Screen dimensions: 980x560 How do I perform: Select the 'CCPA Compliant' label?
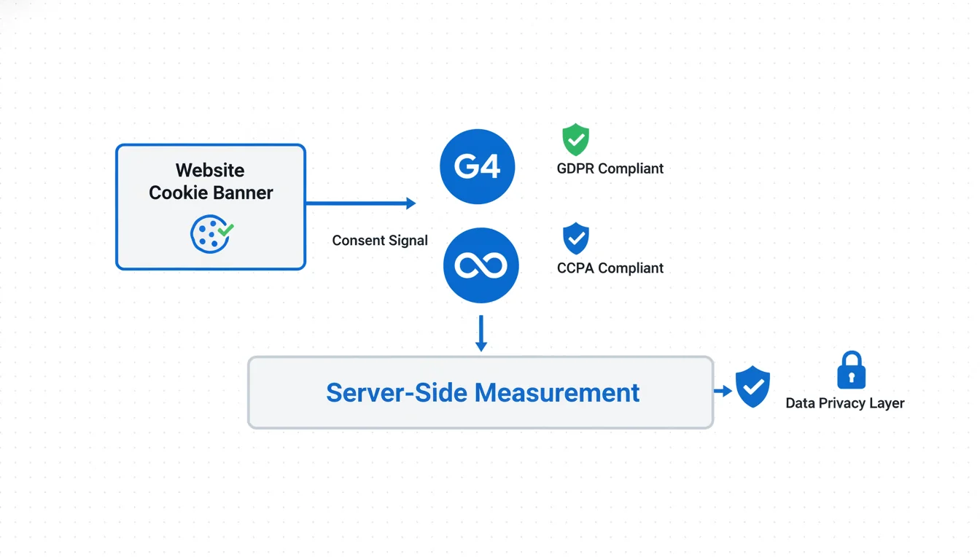tap(610, 268)
